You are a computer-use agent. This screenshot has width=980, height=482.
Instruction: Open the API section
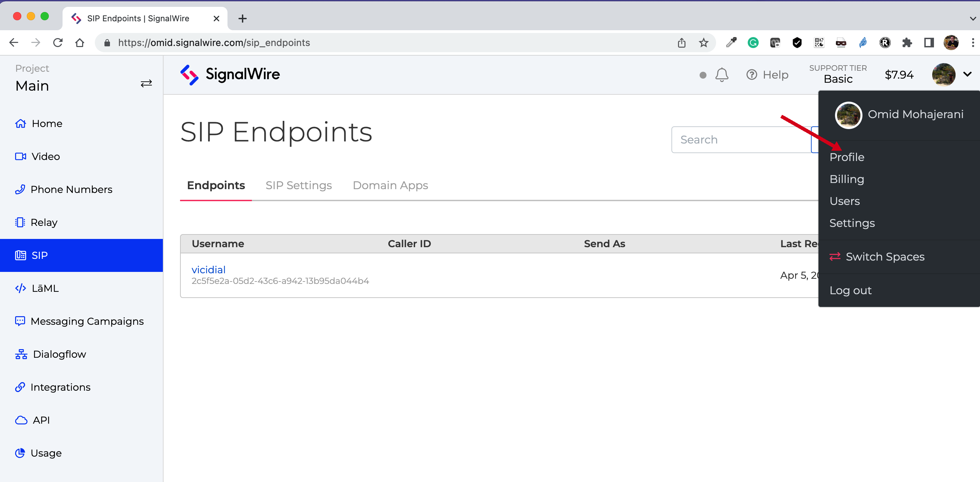41,420
